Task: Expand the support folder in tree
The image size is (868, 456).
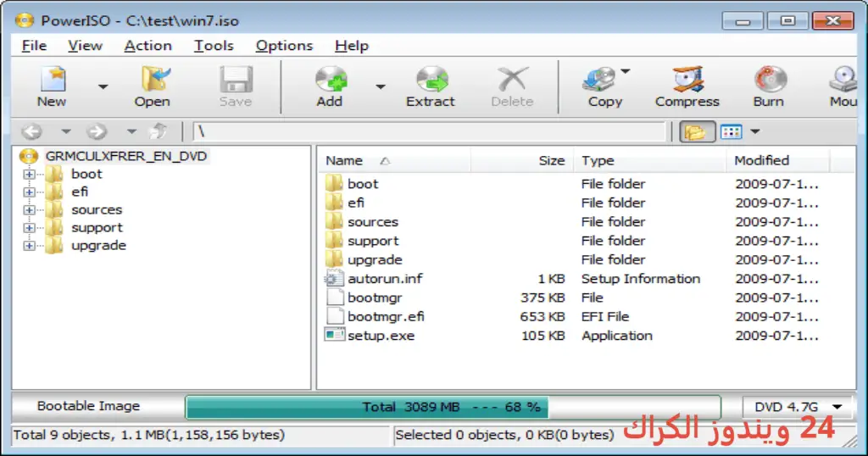Action: point(29,228)
